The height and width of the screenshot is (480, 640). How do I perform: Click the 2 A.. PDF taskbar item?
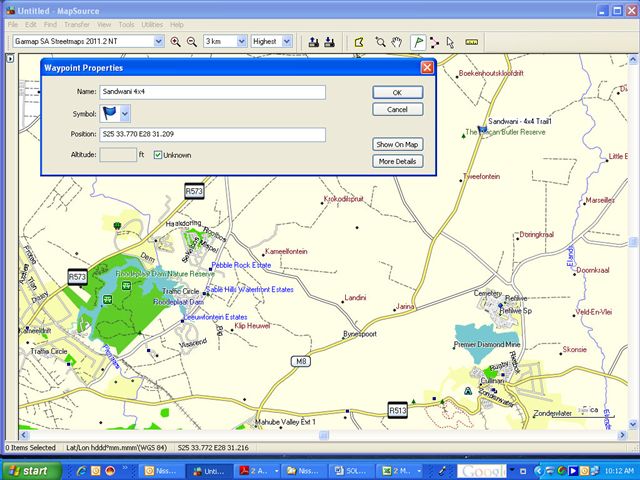[x=258, y=471]
